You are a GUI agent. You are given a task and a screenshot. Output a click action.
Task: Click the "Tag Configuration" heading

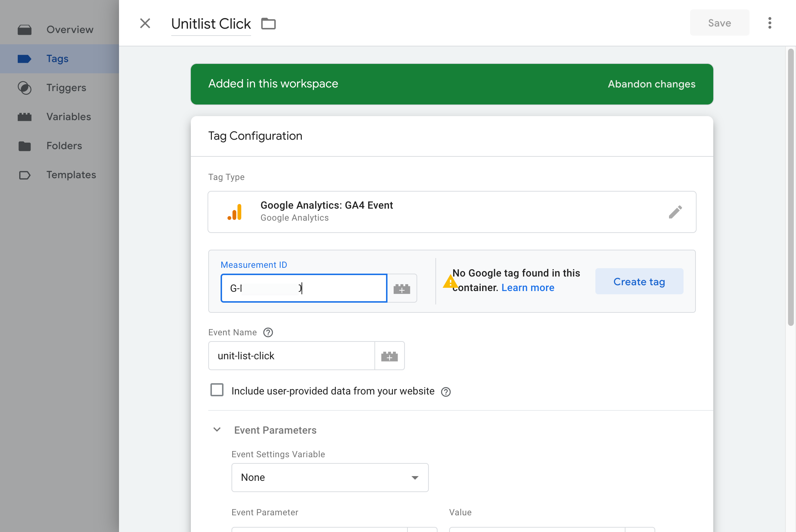coord(255,136)
